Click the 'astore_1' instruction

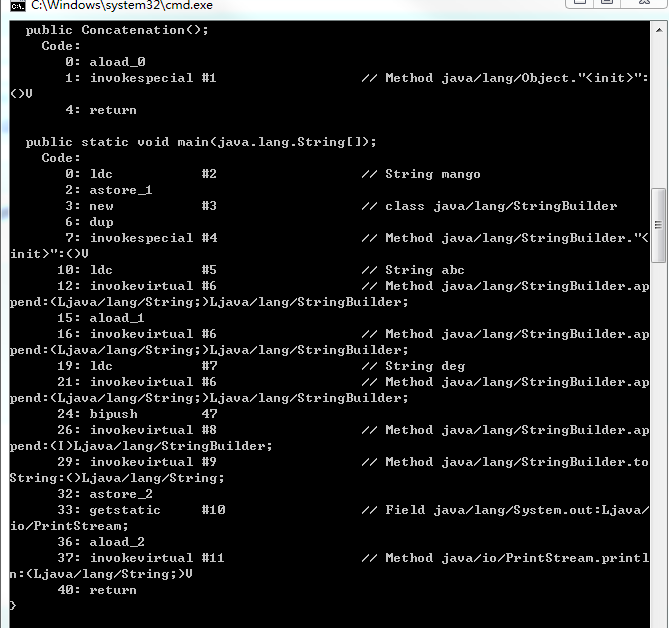coord(121,190)
